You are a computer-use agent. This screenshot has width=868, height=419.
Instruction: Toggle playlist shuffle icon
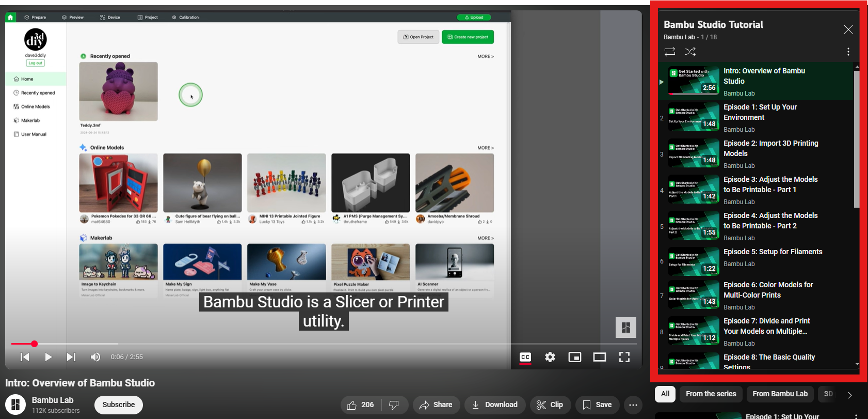(690, 52)
